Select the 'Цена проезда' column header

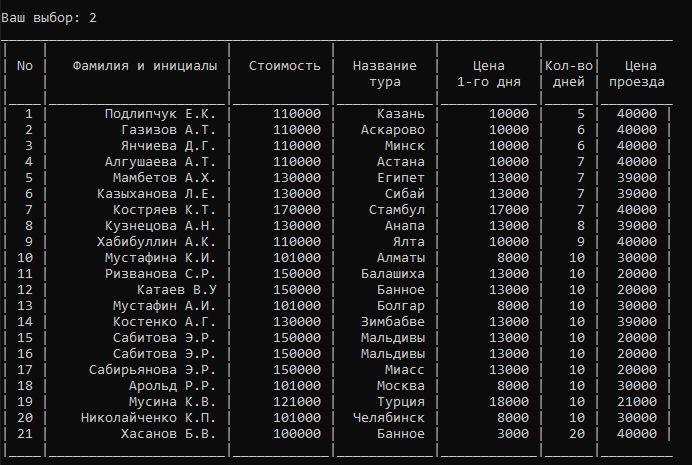coord(637,74)
